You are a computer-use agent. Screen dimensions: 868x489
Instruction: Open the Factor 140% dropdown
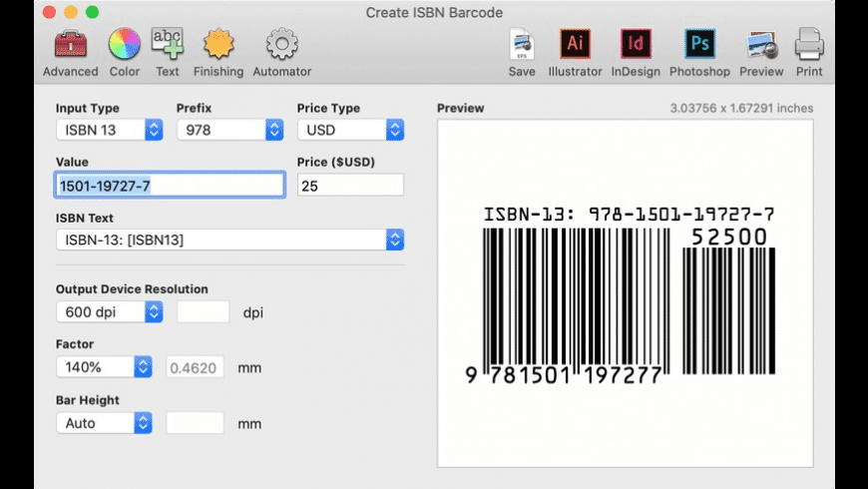(104, 367)
